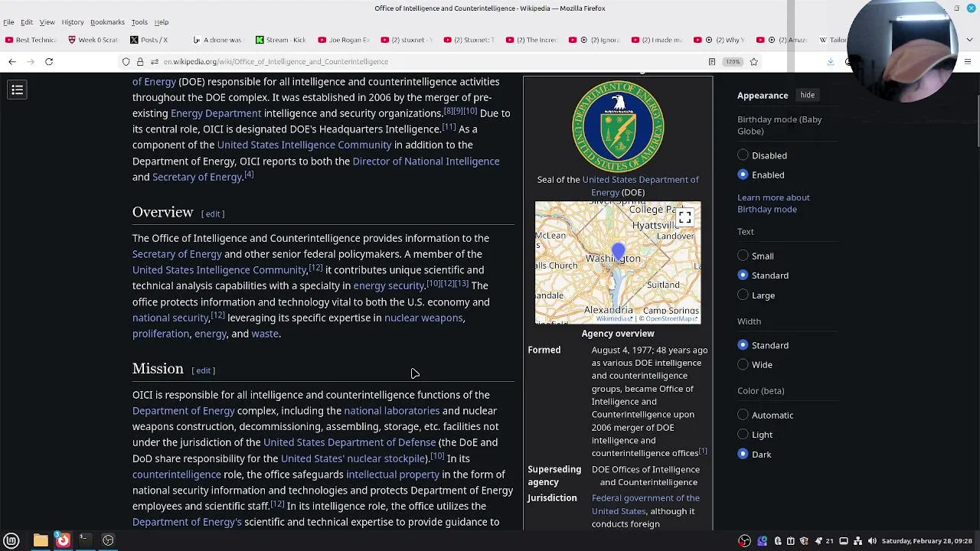
Task: Bookmark this page with the star icon
Action: [754, 61]
